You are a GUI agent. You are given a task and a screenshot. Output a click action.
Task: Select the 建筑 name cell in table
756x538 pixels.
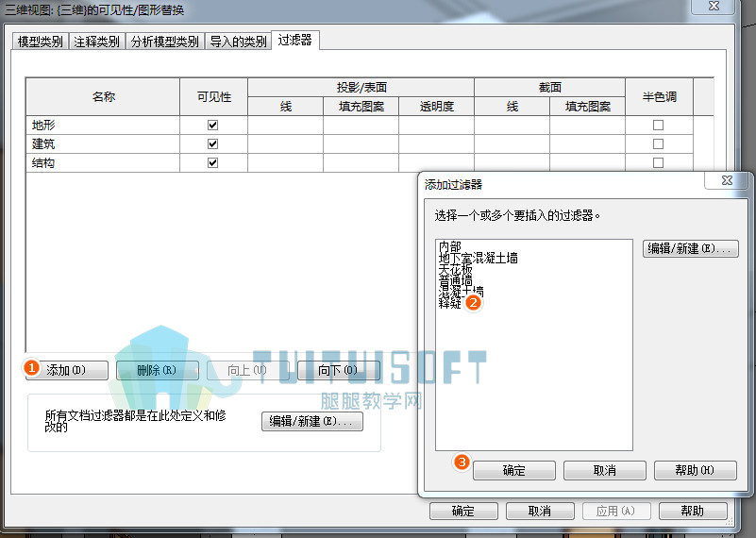(103, 144)
